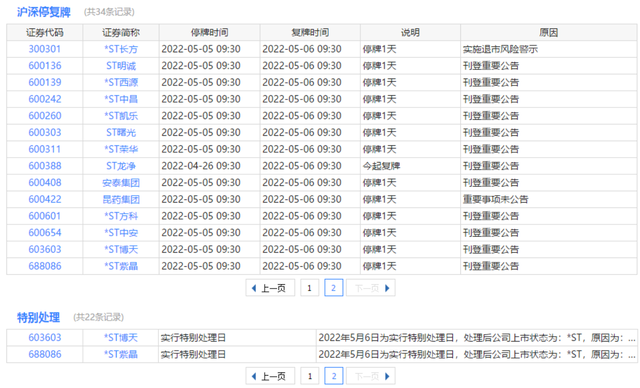Click 下一页 under the 特别处理 table
Screen dimensions: 640x388
[371, 376]
